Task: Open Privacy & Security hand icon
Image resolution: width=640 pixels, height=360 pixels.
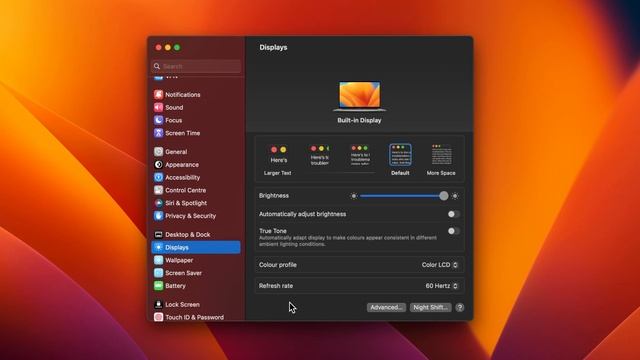Action: (158, 216)
